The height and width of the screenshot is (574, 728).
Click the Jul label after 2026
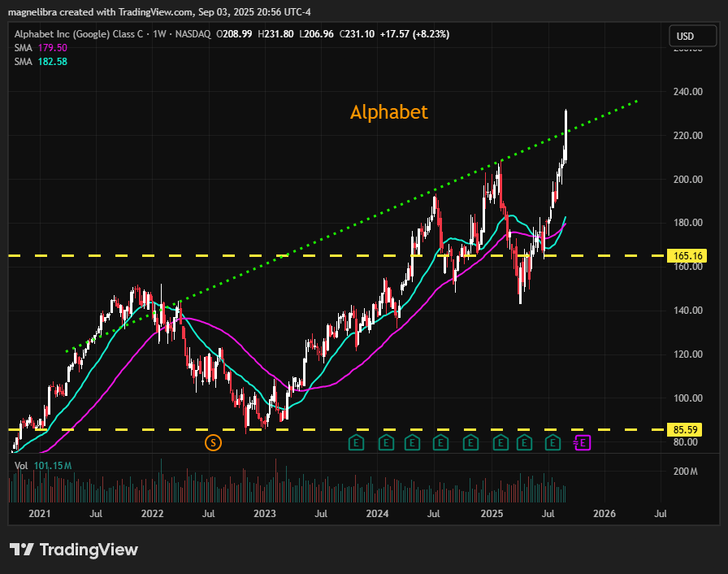click(x=661, y=514)
